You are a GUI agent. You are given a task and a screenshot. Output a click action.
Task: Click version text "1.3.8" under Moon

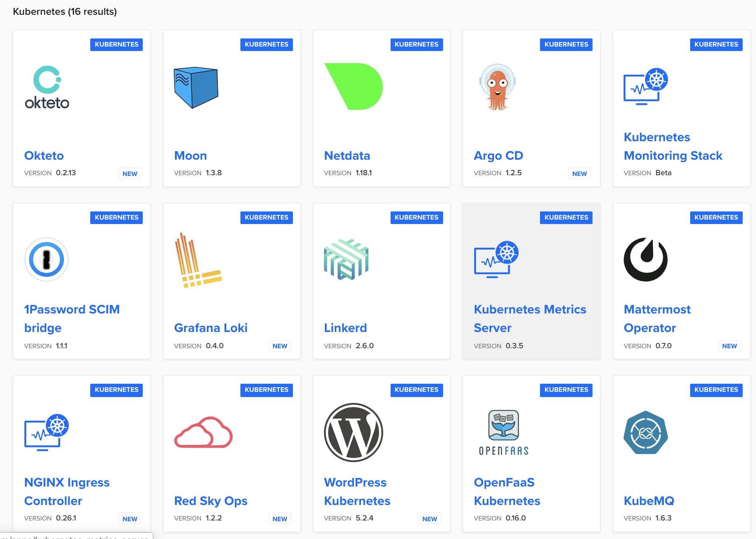pos(214,173)
